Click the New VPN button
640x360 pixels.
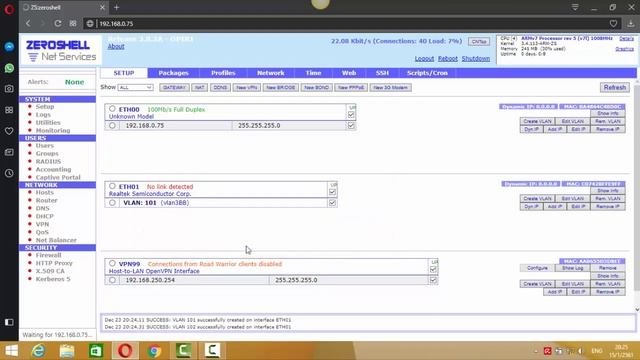click(x=247, y=87)
